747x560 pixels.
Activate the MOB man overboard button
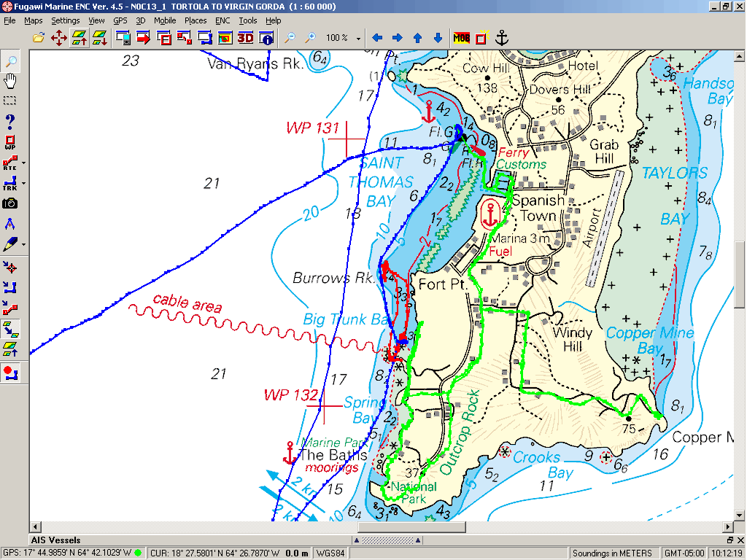(x=461, y=38)
